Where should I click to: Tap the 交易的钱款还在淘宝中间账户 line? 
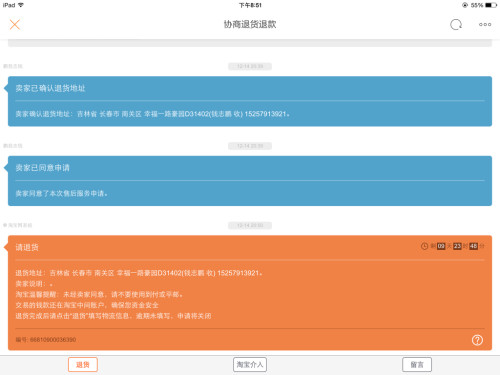87,305
